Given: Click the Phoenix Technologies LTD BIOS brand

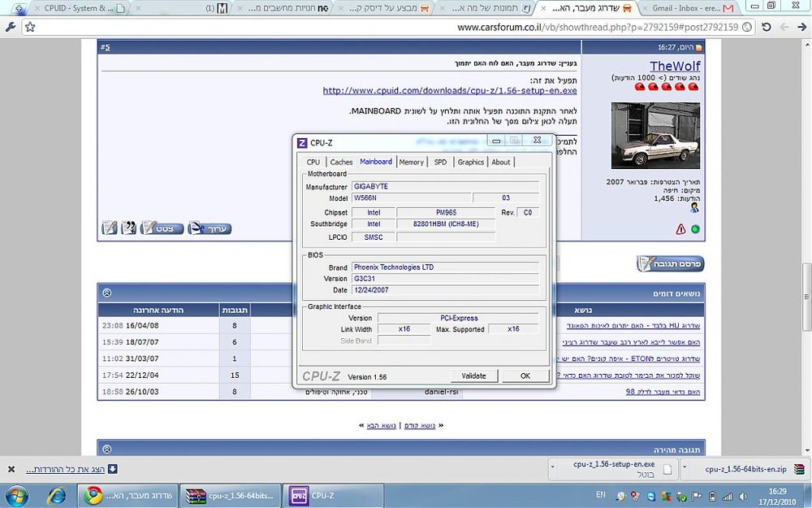Looking at the screenshot, I should pyautogui.click(x=445, y=267).
